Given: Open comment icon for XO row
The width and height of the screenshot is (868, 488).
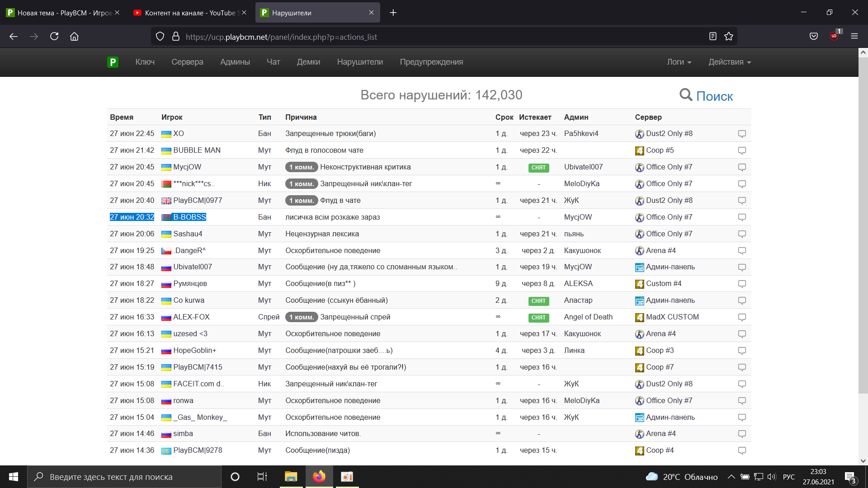Looking at the screenshot, I should (742, 134).
